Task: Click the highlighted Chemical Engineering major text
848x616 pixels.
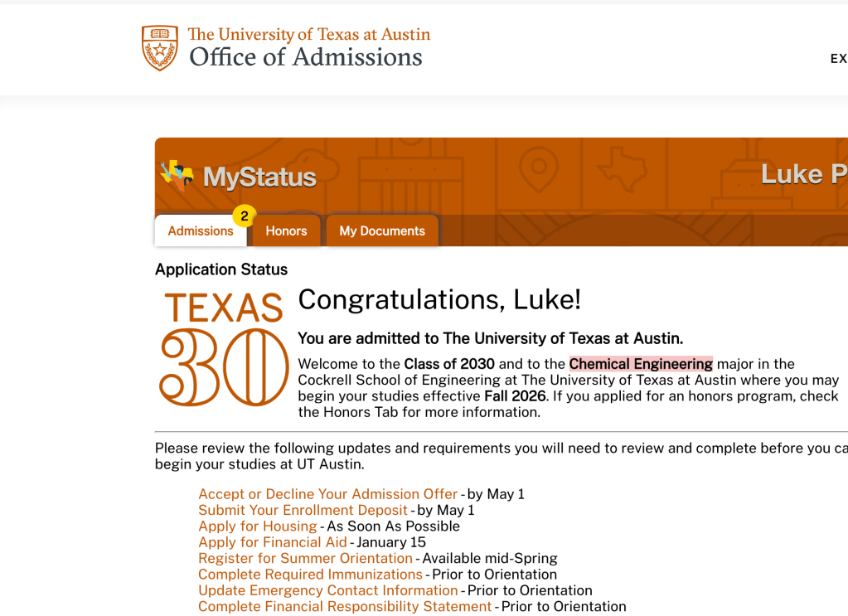Action: (x=641, y=364)
